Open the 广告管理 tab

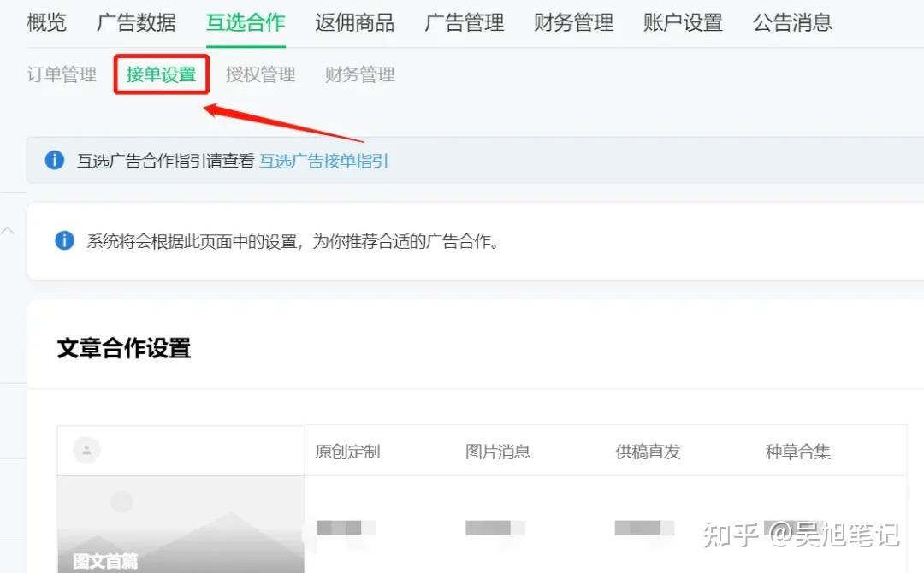(464, 23)
